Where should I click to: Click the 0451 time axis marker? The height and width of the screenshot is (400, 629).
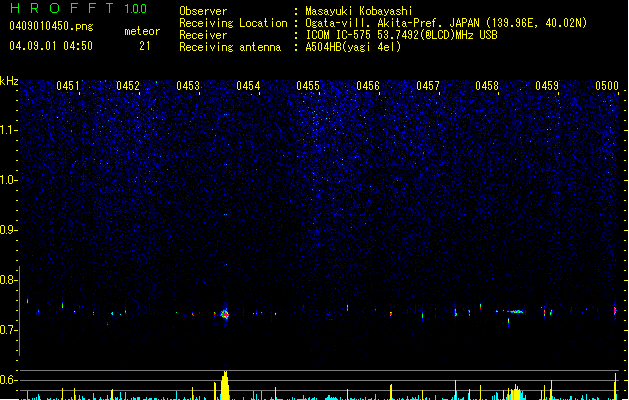(68, 86)
